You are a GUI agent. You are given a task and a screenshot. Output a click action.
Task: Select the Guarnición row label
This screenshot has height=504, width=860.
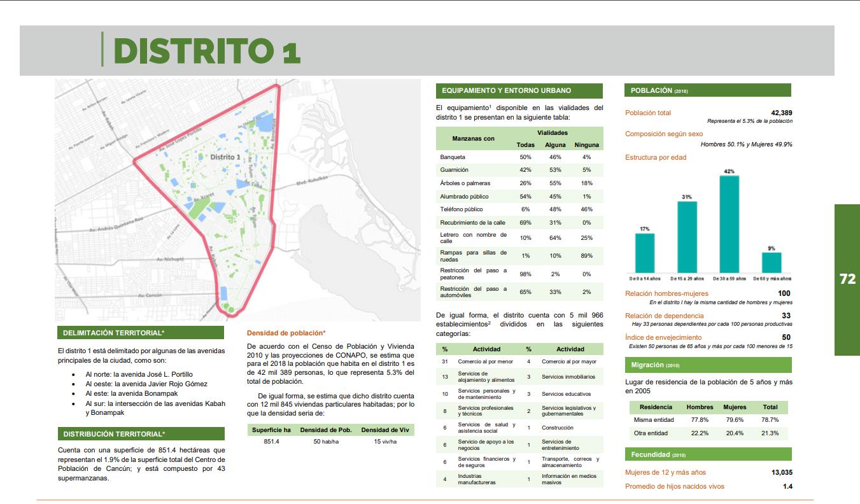point(454,170)
